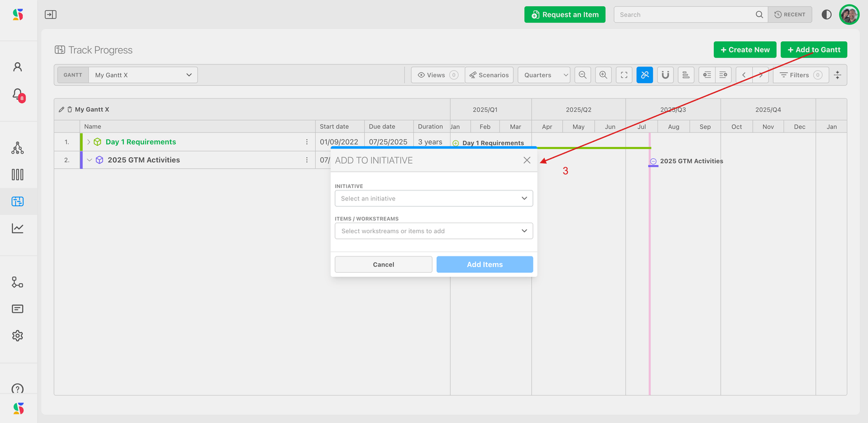Viewport: 868px width, 423px height.
Task: Click into the Search field
Action: point(685,15)
